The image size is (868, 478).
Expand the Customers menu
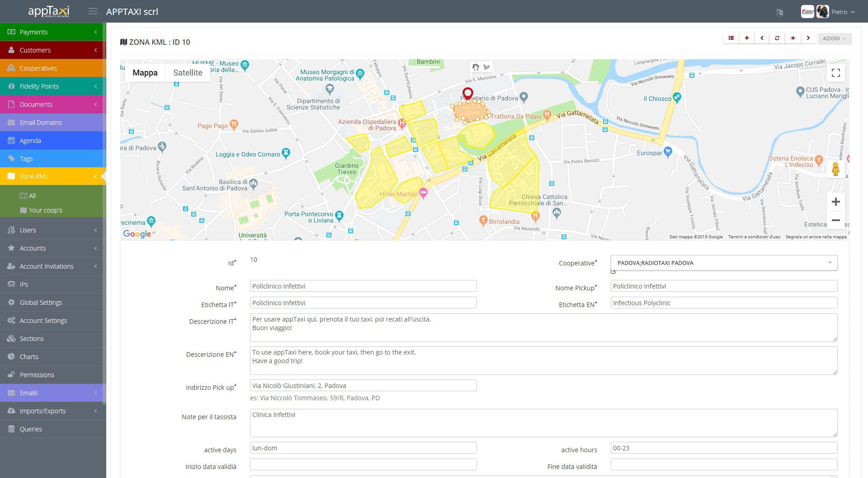pyautogui.click(x=52, y=50)
